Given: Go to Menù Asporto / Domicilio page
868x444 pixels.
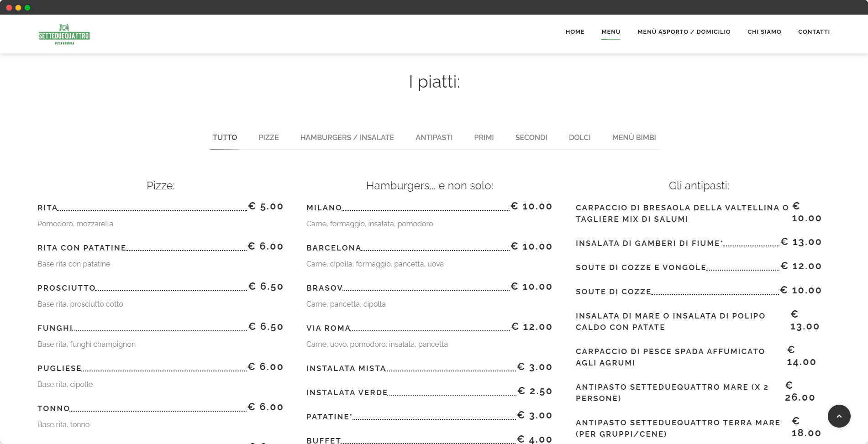Looking at the screenshot, I should click(x=684, y=32).
